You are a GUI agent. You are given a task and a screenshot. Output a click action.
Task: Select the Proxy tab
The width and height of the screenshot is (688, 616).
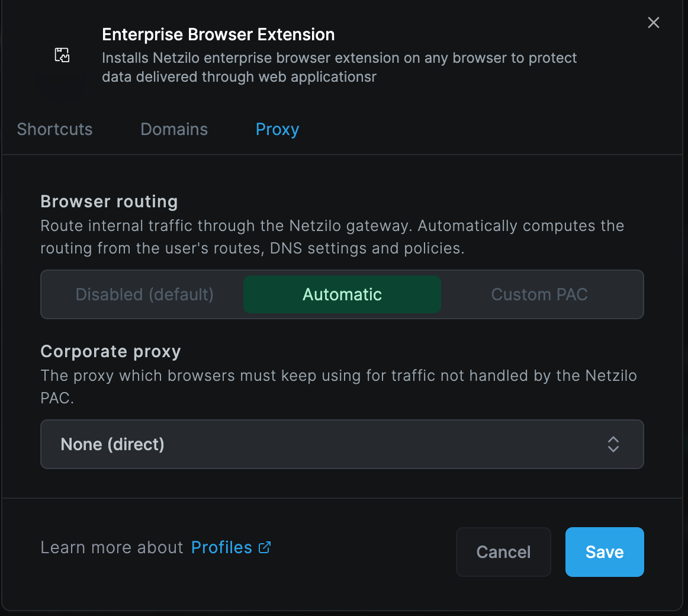click(277, 129)
